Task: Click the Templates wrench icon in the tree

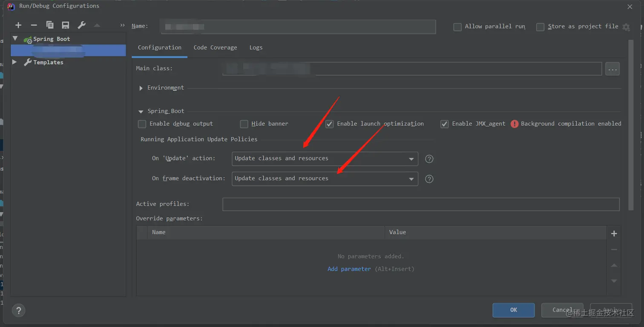Action: pos(28,62)
